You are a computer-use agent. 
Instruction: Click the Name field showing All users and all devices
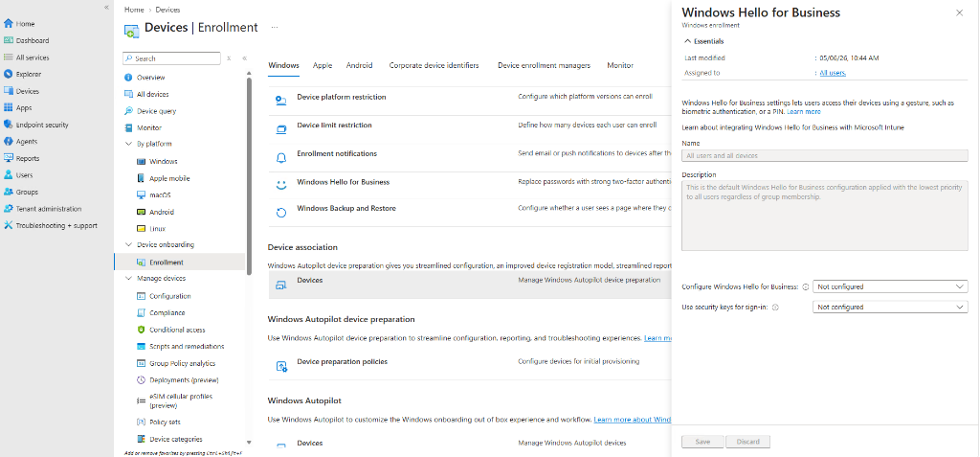[x=824, y=155]
